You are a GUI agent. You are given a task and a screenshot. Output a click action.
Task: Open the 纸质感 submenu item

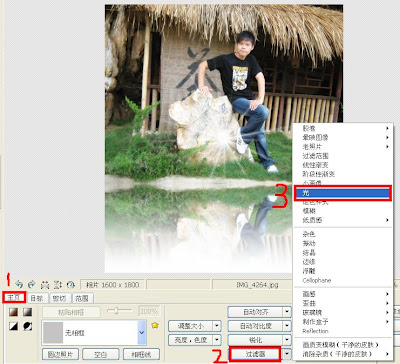(342, 220)
